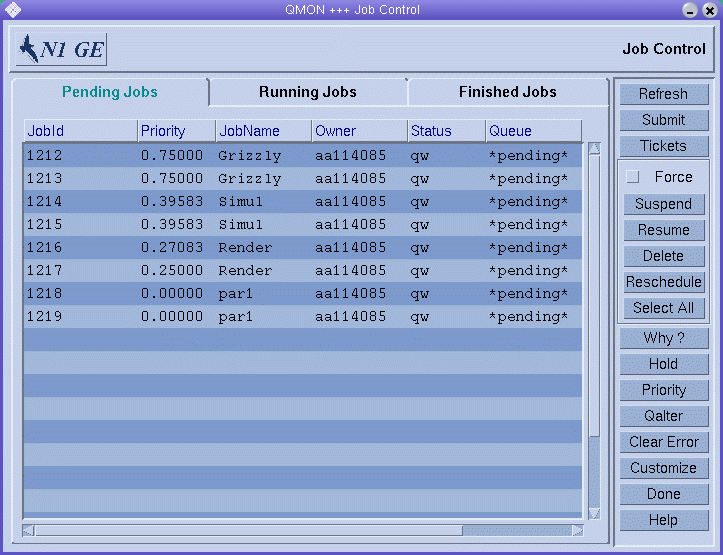The height and width of the screenshot is (555, 723).
Task: Click the N1 GE logo icon
Action: click(61, 49)
